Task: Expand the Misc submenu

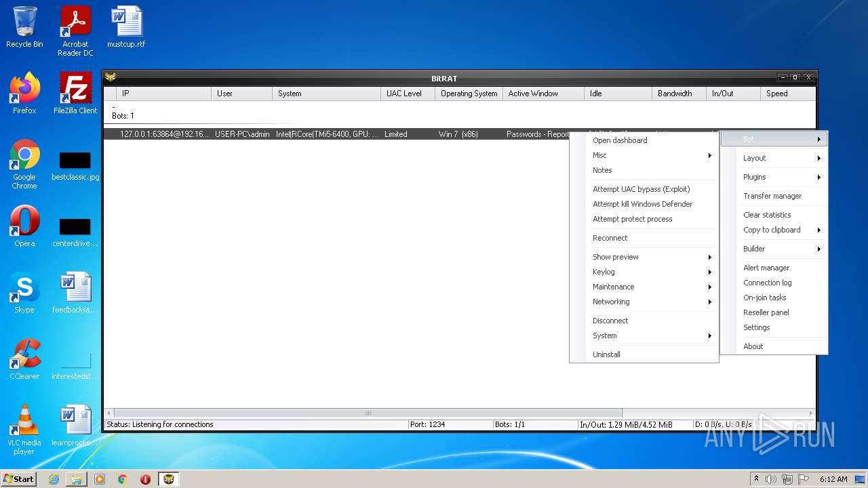Action: click(x=644, y=155)
